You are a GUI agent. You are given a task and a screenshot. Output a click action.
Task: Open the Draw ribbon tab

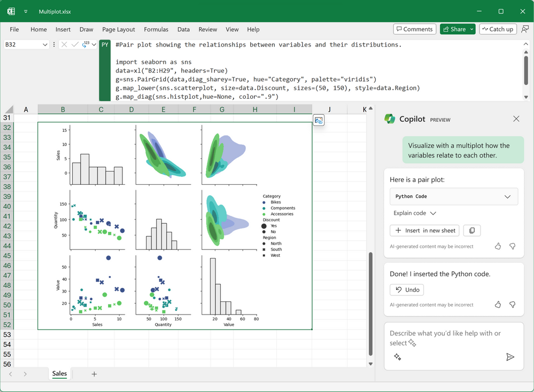pos(86,29)
